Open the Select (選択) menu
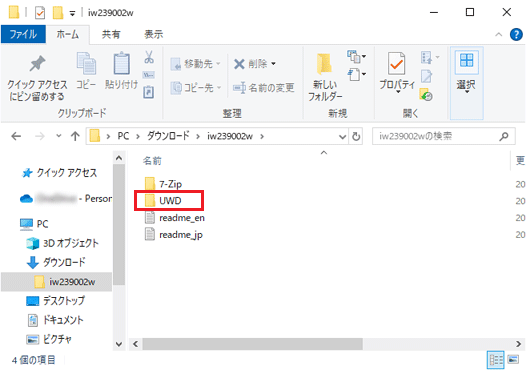This screenshot has height=370, width=526. click(x=466, y=83)
